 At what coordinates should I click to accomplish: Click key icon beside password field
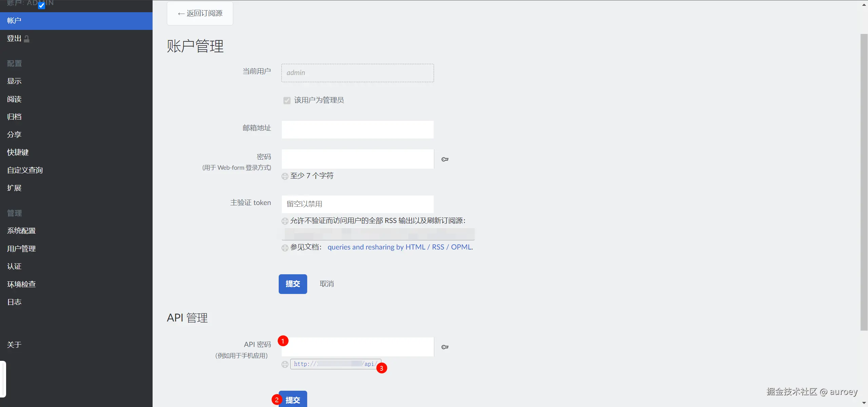[445, 159]
